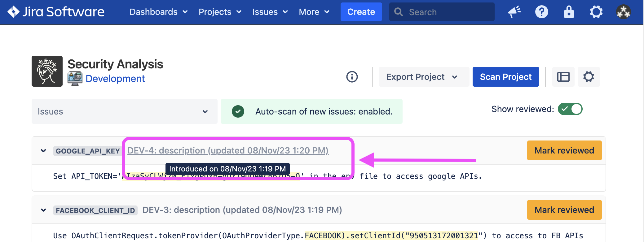Open the Issues filter dropdown

pos(124,111)
